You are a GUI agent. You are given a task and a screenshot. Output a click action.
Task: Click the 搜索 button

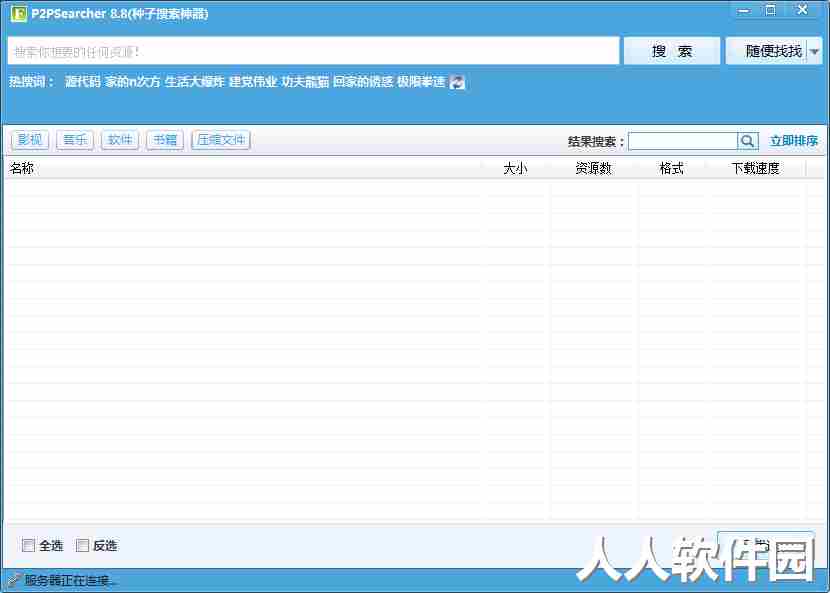672,51
